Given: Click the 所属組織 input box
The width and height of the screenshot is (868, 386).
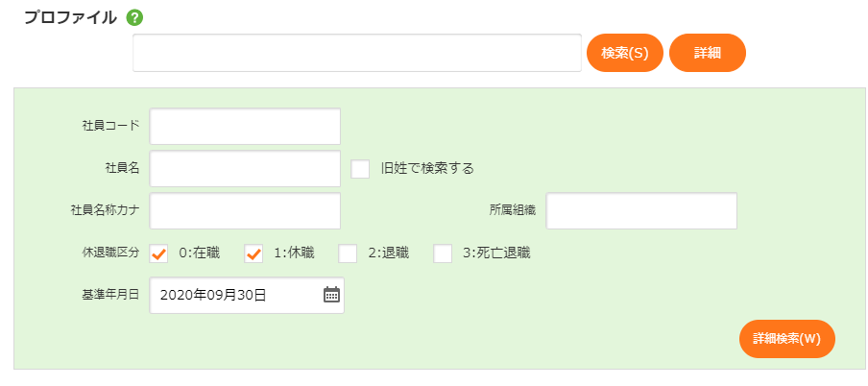Looking at the screenshot, I should tap(640, 211).
